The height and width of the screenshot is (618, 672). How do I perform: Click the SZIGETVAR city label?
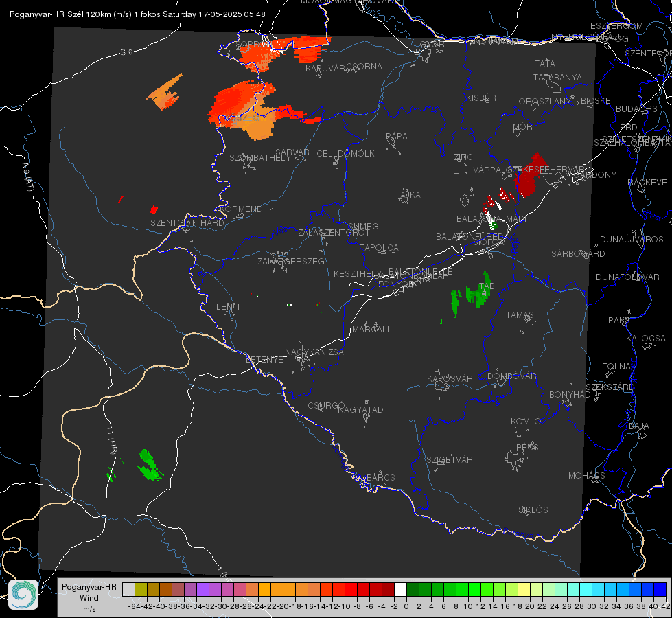point(449,460)
